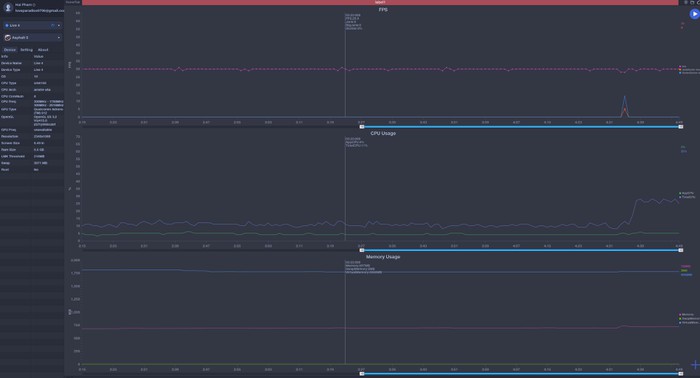Click the connection icon in device selector
The width and height of the screenshot is (700, 378).
(x=52, y=25)
